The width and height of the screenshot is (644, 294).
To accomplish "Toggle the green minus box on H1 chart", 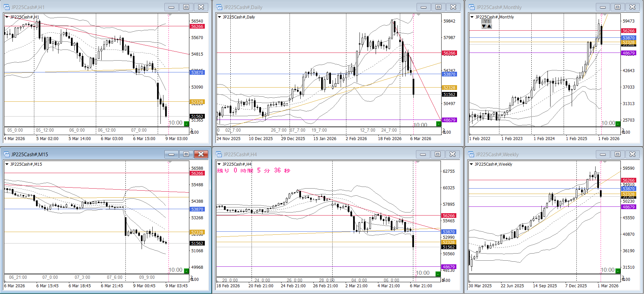I will point(186,124).
